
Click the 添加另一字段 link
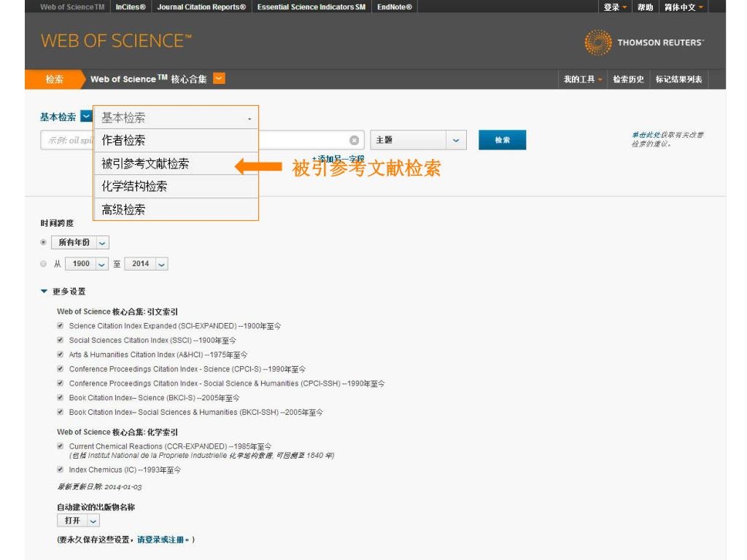338,159
